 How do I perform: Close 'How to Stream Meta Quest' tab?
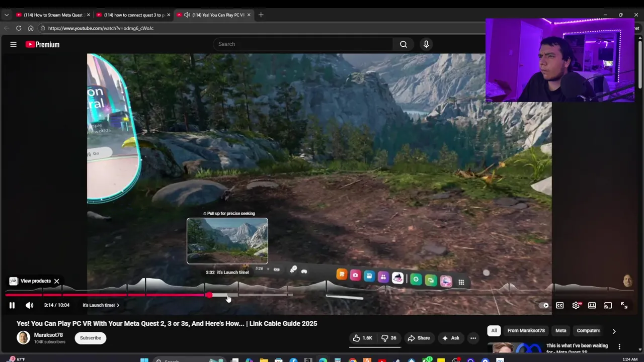click(x=88, y=15)
